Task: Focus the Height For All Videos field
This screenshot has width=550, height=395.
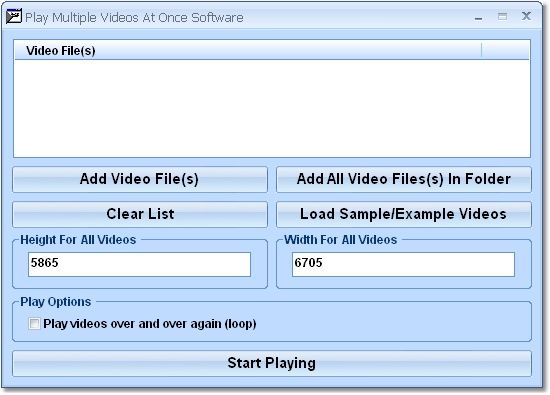Action: pyautogui.click(x=139, y=264)
